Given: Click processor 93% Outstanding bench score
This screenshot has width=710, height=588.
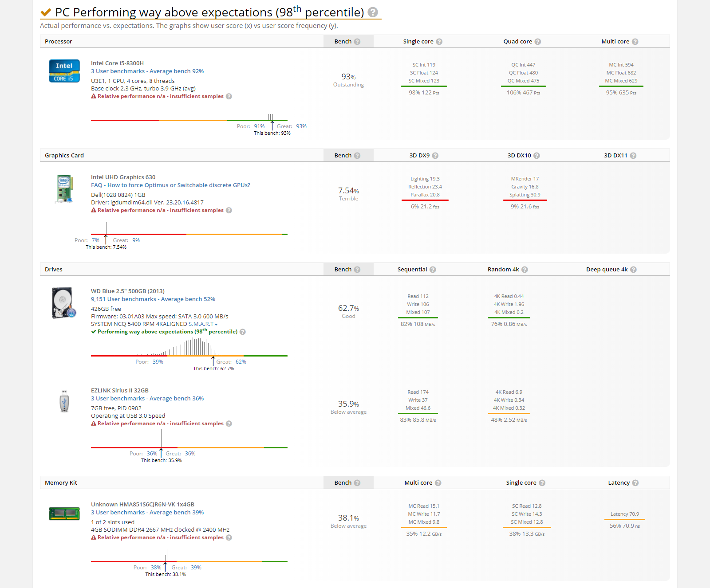Looking at the screenshot, I should point(348,80).
